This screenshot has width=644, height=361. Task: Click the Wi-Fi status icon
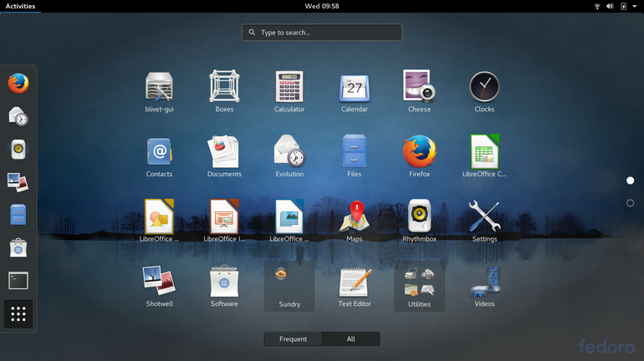click(x=597, y=6)
